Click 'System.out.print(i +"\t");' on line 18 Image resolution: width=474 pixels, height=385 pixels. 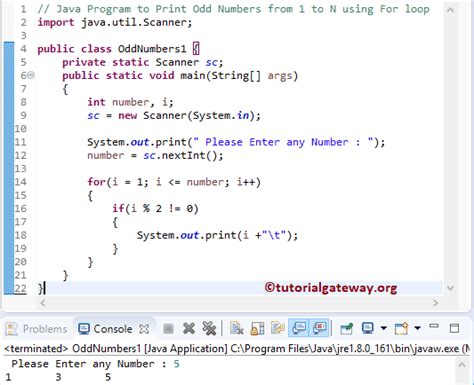pyautogui.click(x=217, y=235)
